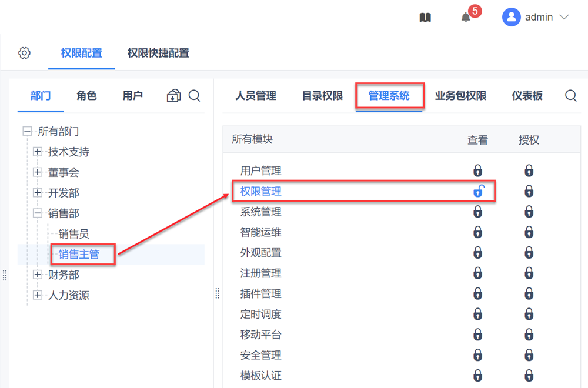Switch to the 角色 tab
This screenshot has width=588, height=388.
[x=86, y=96]
